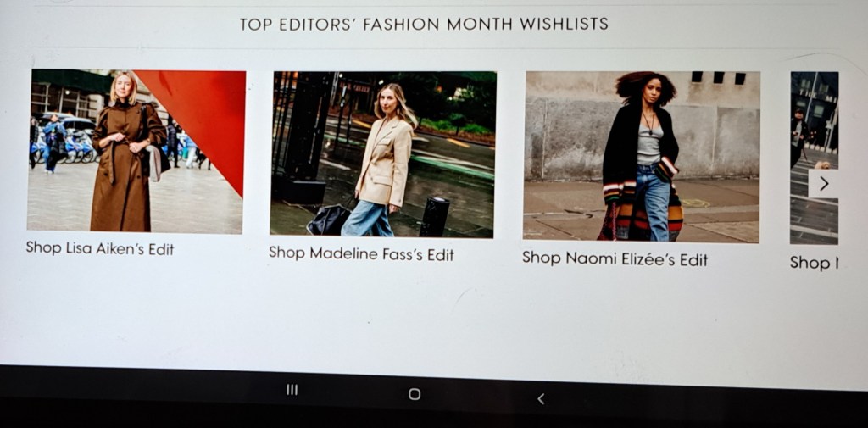Screen dimensions: 868x428
Task: Open the Naomi Elizée photo thumbnail
Action: click(641, 157)
